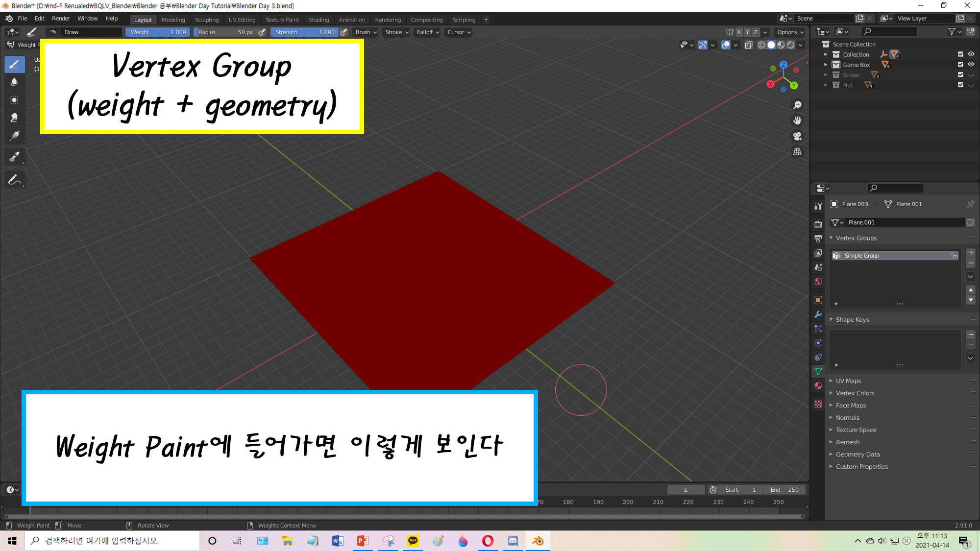The width and height of the screenshot is (980, 551).
Task: Expand the UV Maps panel
Action: (x=848, y=381)
